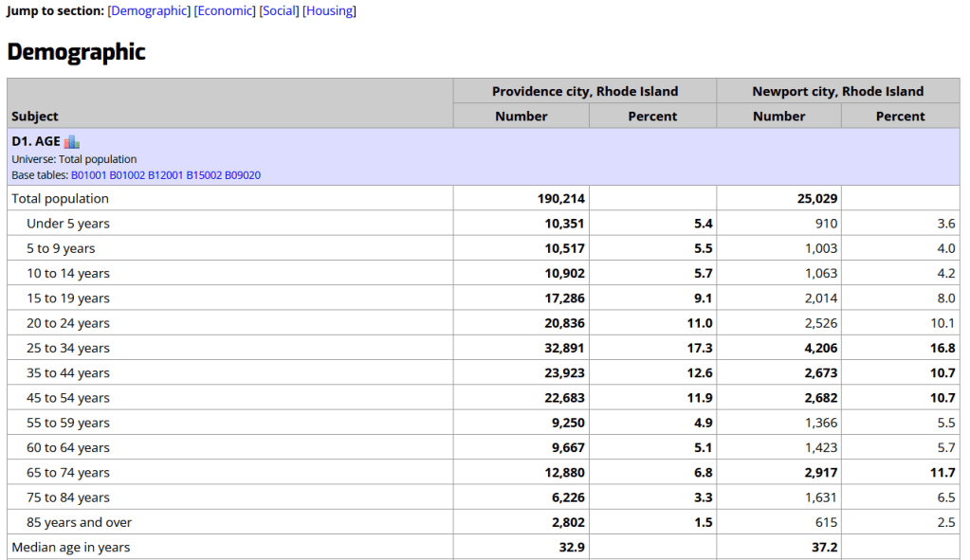This screenshot has width=970, height=560.
Task: Click the 25 to 34 years row label
Action: pyautogui.click(x=68, y=348)
